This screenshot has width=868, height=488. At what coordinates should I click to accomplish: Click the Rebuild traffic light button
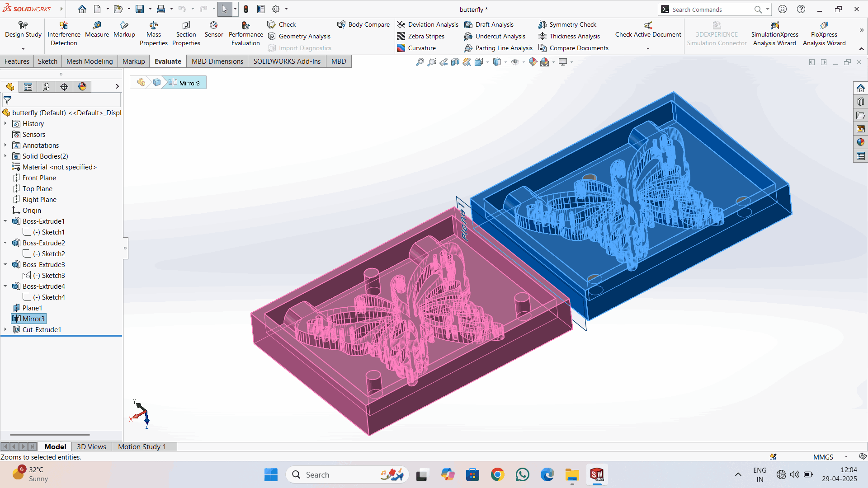pos(246,9)
